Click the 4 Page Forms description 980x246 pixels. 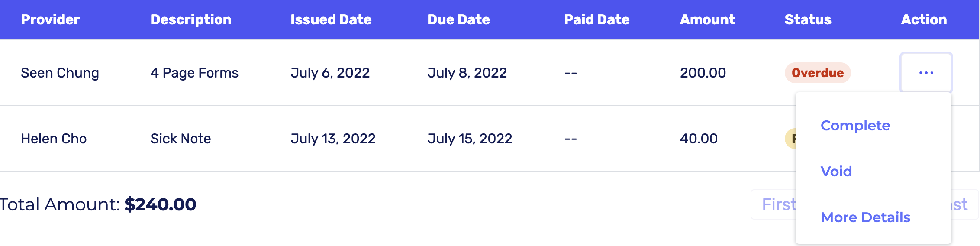pyautogui.click(x=194, y=73)
